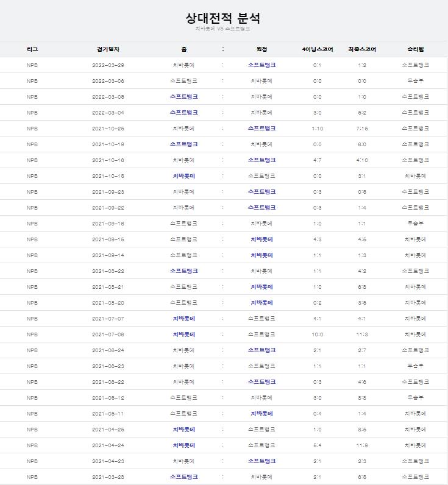Click the date 2022-03-04
The image size is (448, 485).
pos(108,113)
